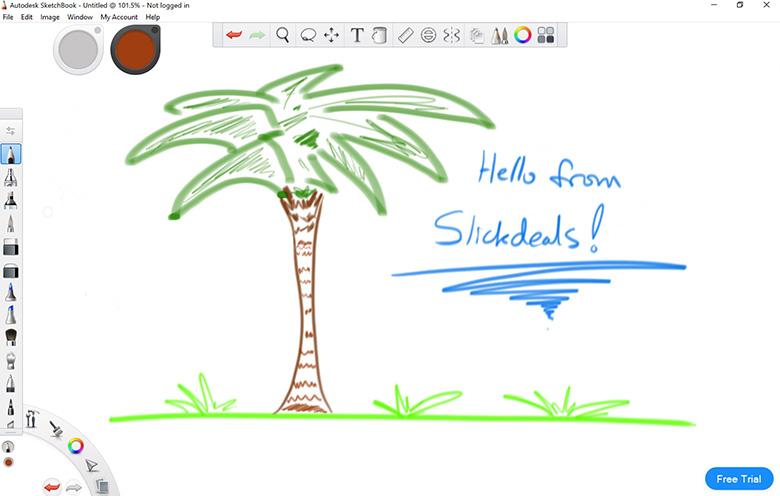780x496 pixels.
Task: Click the green redo arrow in top toolbar
Action: [257, 35]
